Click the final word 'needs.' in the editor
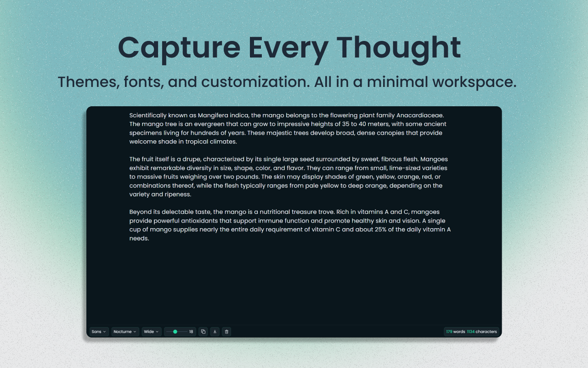The image size is (588, 368). click(139, 238)
